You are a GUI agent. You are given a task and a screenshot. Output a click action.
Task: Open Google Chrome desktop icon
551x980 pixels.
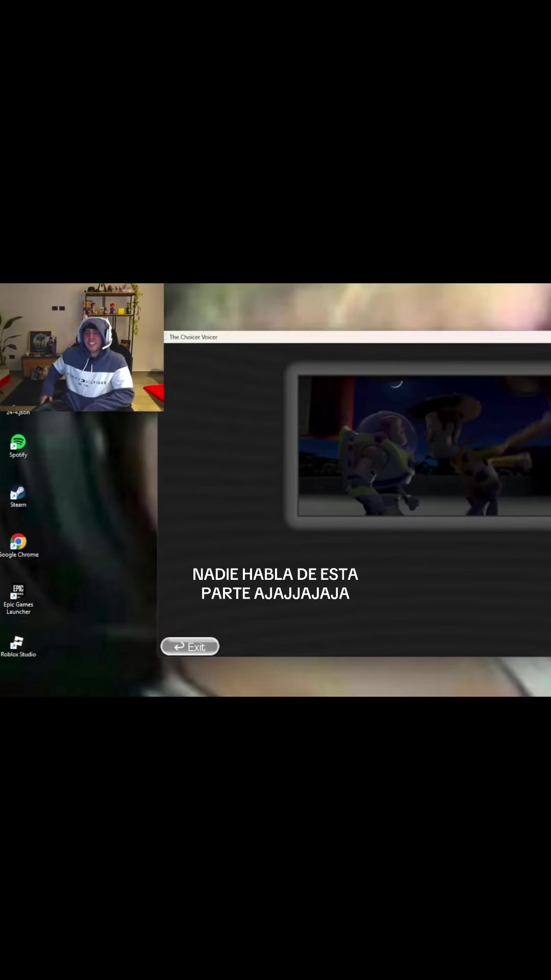tap(18, 546)
